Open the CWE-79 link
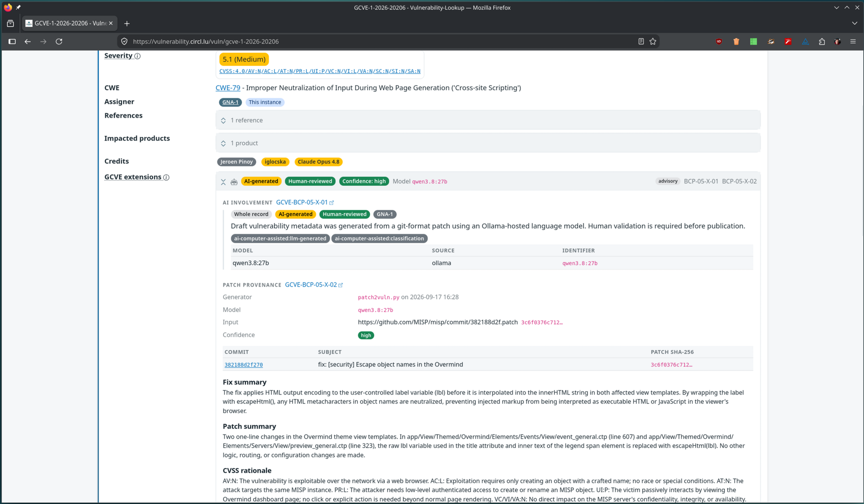The height and width of the screenshot is (504, 864). (x=228, y=88)
